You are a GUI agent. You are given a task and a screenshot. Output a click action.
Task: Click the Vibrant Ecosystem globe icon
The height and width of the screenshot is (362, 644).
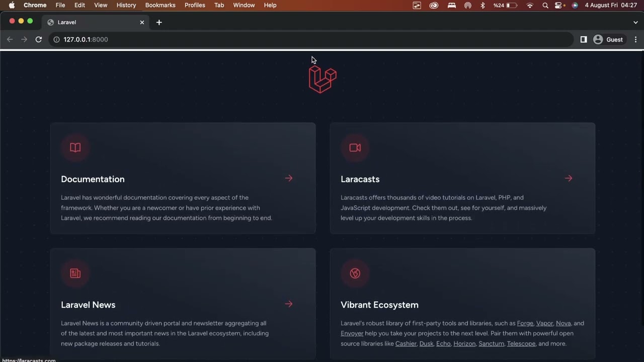[355, 274]
